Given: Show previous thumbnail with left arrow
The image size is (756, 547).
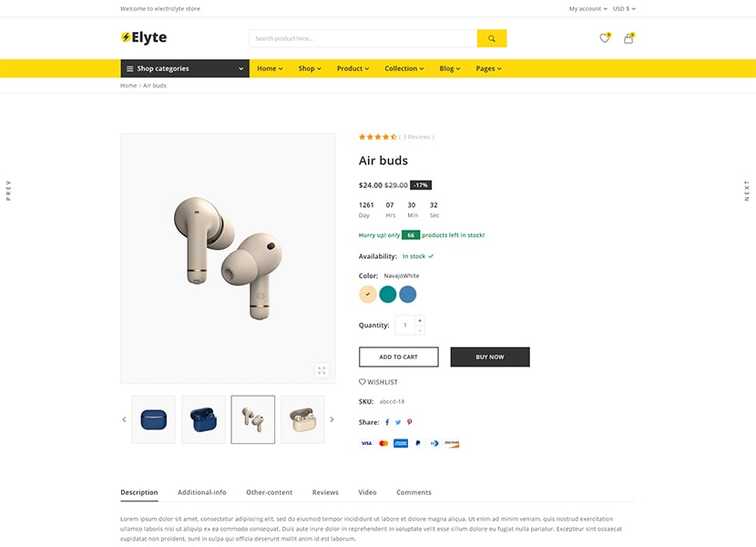Looking at the screenshot, I should click(x=125, y=419).
